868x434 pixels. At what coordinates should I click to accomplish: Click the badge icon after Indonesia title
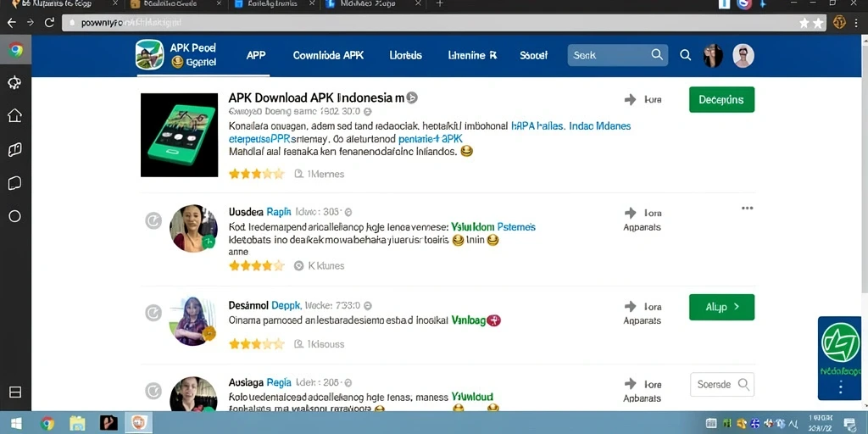click(412, 98)
